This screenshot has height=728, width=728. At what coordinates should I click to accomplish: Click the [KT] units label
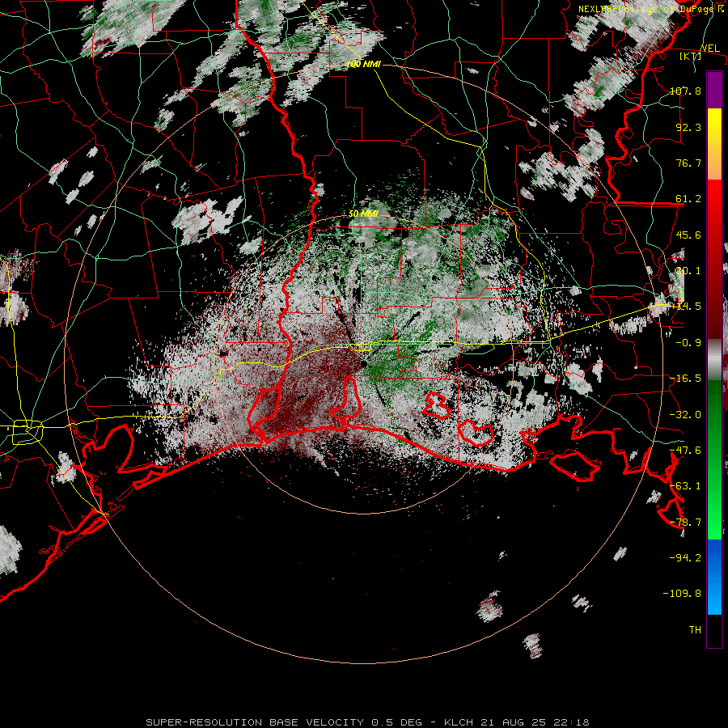pyautogui.click(x=690, y=56)
